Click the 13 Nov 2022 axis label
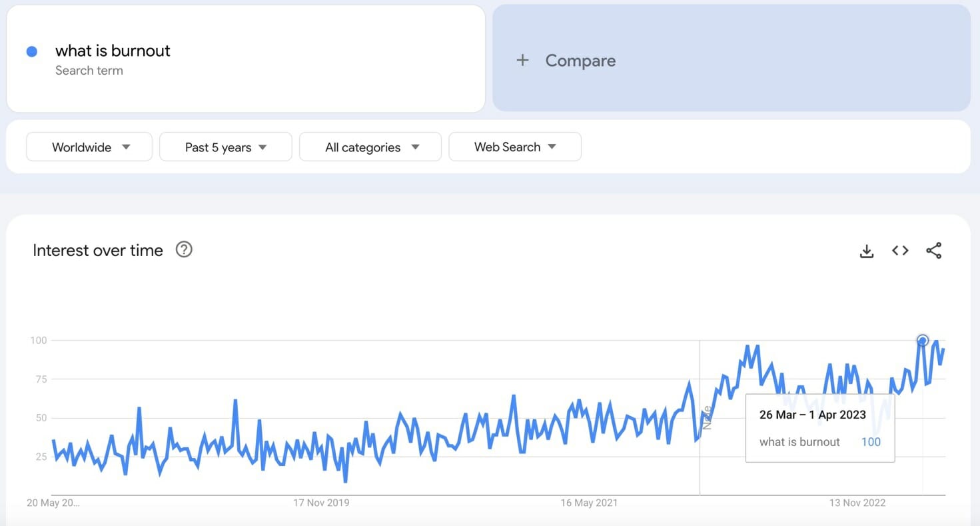The image size is (980, 526). [x=857, y=503]
